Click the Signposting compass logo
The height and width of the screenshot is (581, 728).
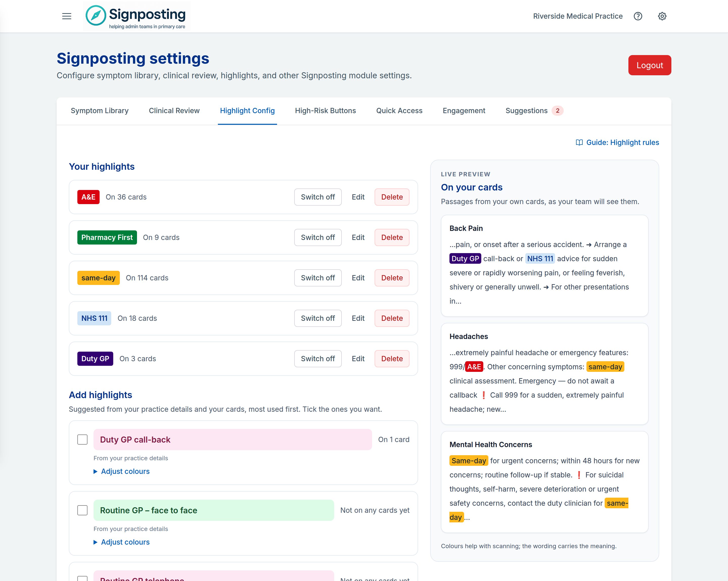136,16
